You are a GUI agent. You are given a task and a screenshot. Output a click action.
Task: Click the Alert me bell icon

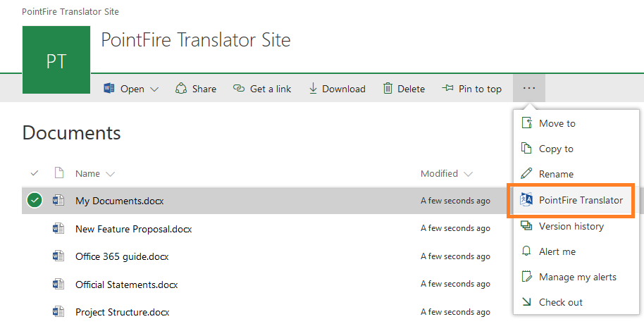pos(526,251)
